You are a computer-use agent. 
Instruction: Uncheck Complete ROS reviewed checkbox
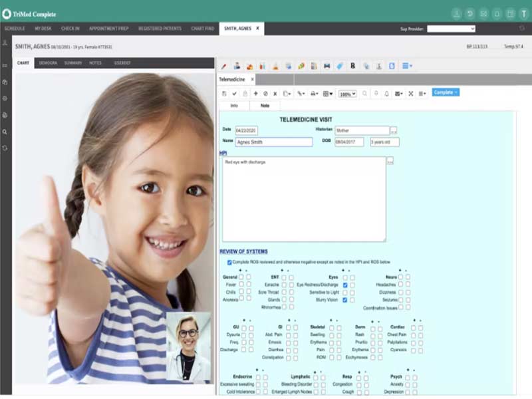[x=229, y=262]
